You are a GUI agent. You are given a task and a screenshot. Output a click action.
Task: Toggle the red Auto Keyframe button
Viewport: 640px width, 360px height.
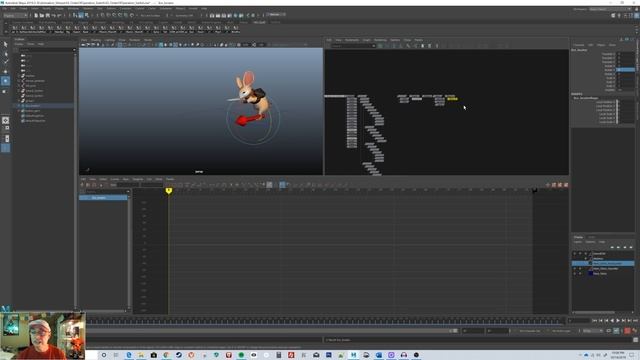[x=627, y=331]
